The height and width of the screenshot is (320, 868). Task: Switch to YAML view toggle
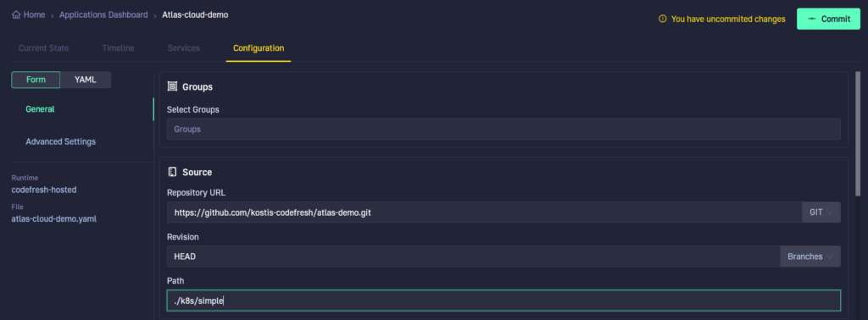(x=86, y=80)
